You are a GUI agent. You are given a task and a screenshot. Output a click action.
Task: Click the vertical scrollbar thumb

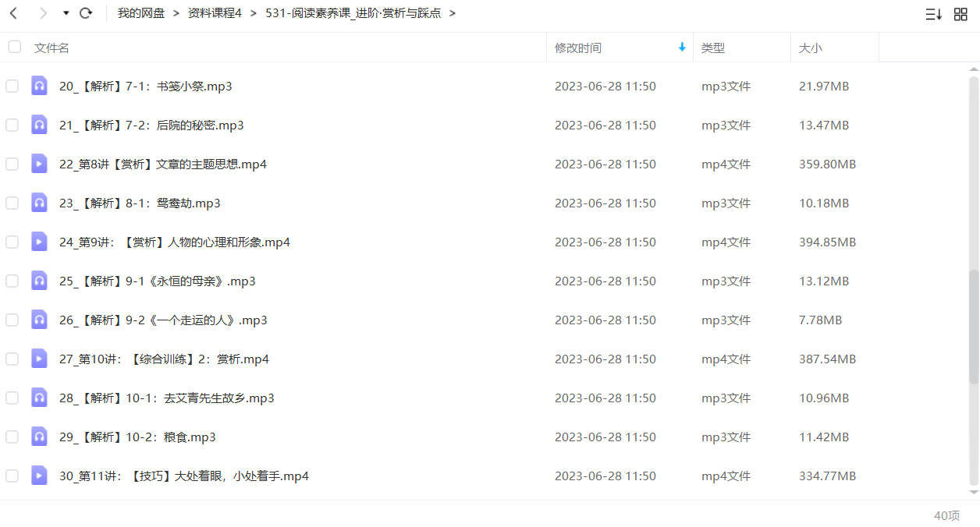973,327
